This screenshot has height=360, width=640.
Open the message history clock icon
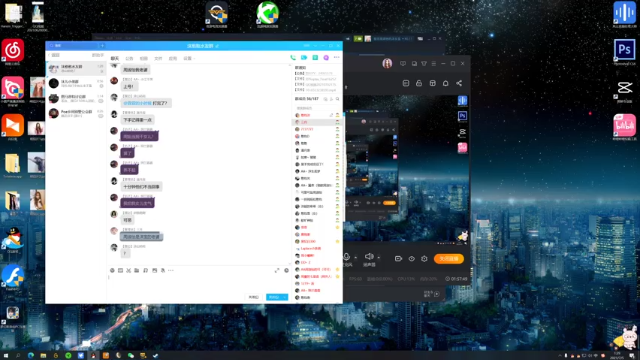coord(287,270)
